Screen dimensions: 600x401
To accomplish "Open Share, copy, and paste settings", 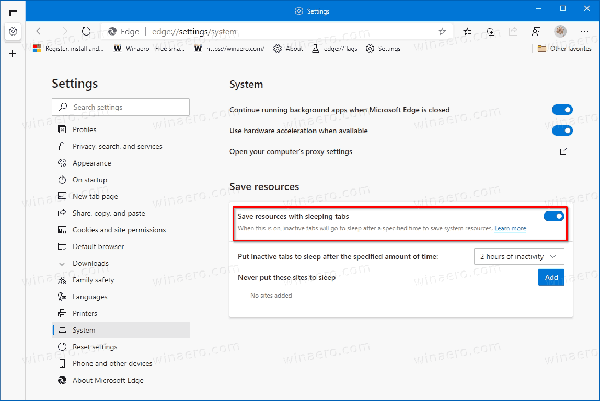I will pos(121,213).
